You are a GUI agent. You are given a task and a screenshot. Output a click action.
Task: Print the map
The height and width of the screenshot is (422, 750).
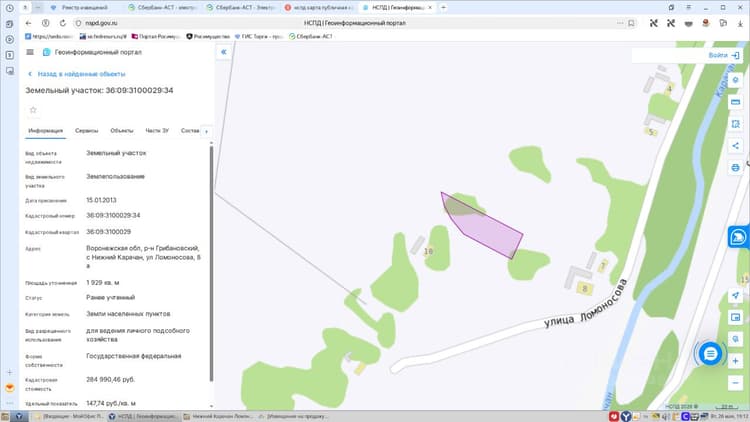(x=735, y=167)
